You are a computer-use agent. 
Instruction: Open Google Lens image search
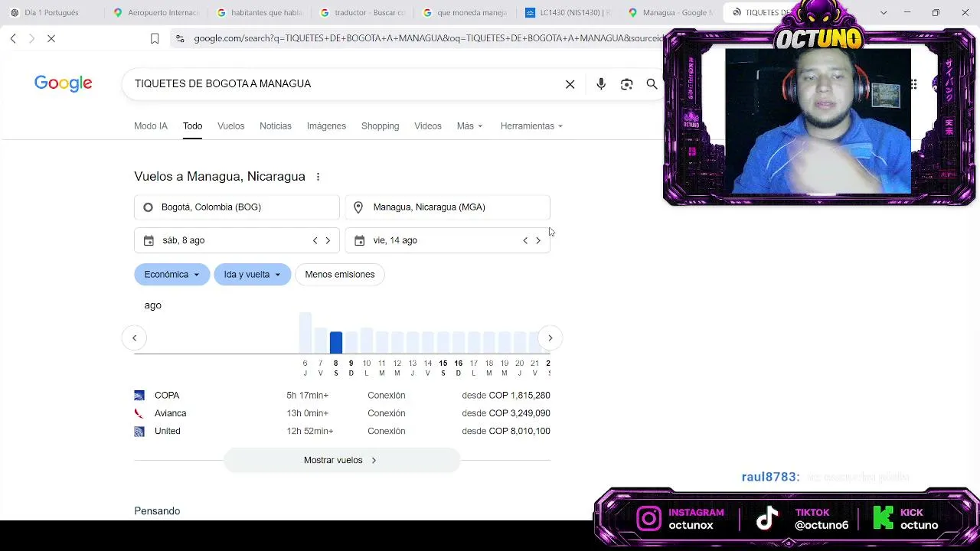(x=627, y=84)
